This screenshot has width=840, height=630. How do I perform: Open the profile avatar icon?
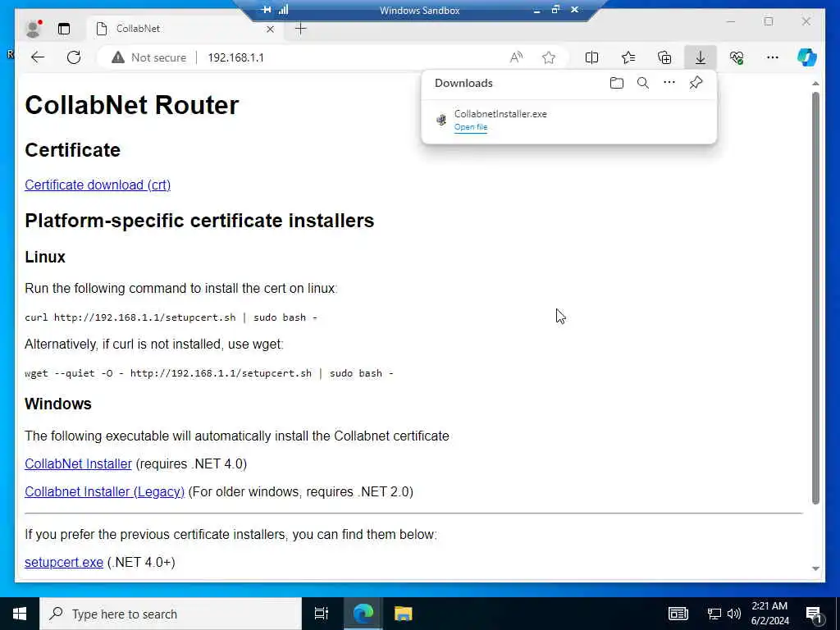click(x=33, y=29)
